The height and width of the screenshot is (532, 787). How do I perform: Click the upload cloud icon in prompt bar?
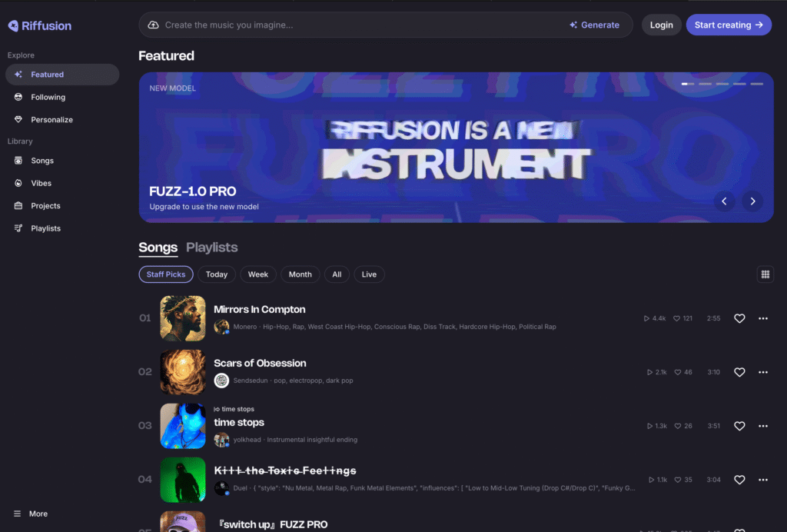(153, 25)
